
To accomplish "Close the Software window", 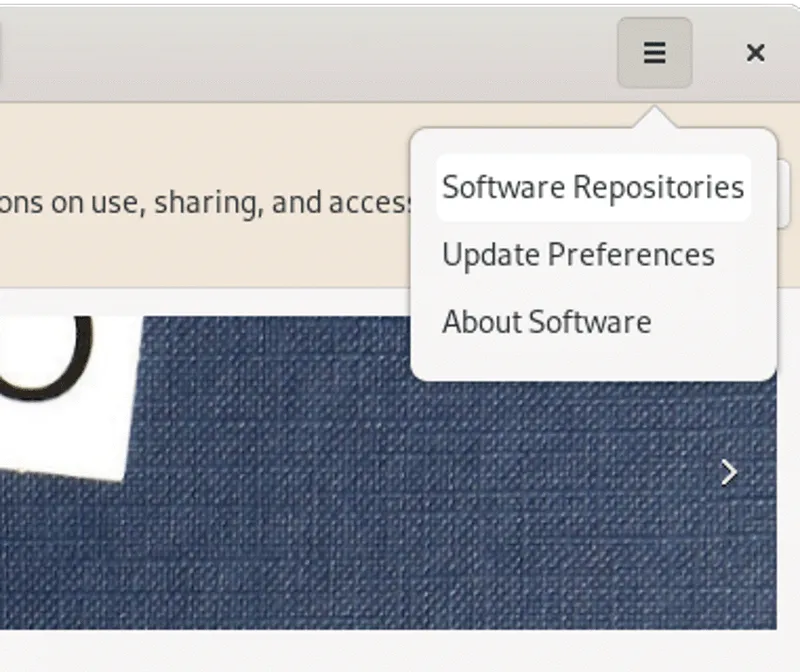I will point(755,53).
